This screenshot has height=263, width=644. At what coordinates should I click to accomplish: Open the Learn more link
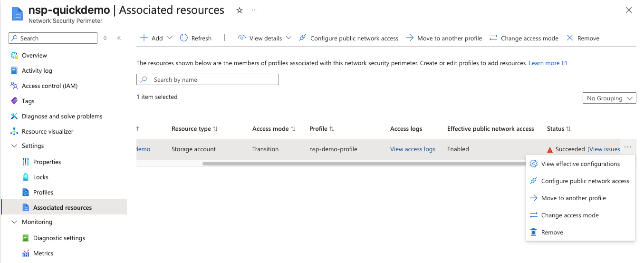[x=548, y=63]
